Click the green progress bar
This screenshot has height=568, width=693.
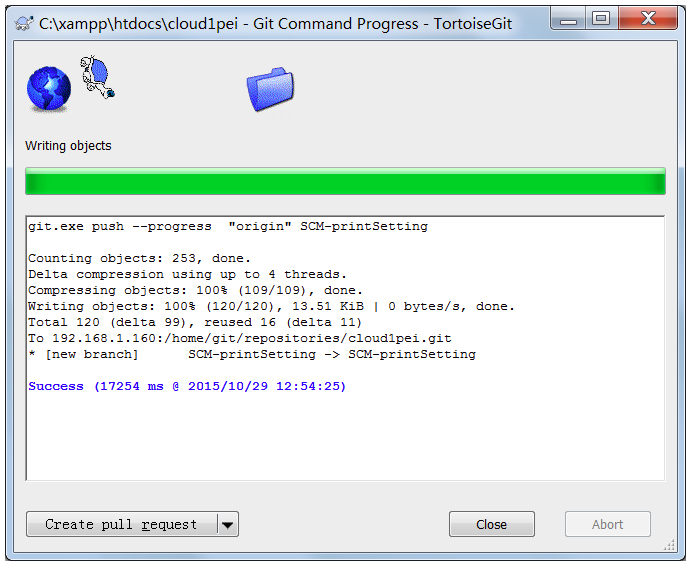tap(345, 183)
